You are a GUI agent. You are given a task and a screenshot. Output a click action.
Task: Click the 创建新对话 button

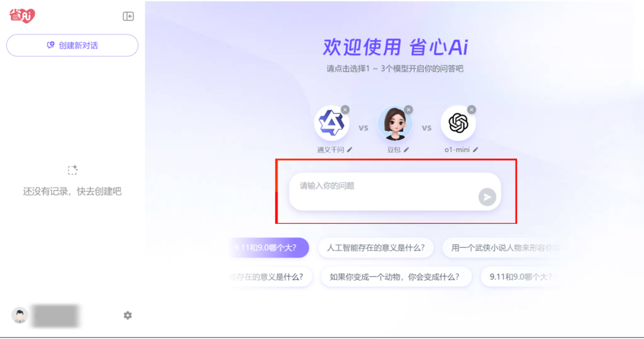tap(72, 45)
